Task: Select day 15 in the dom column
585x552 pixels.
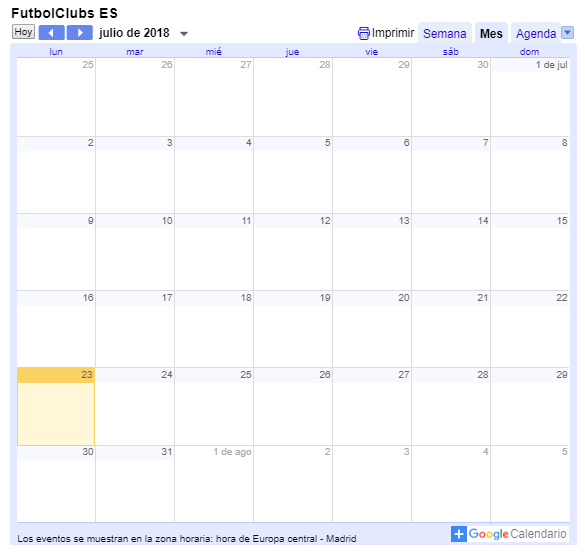Action: tap(530, 252)
